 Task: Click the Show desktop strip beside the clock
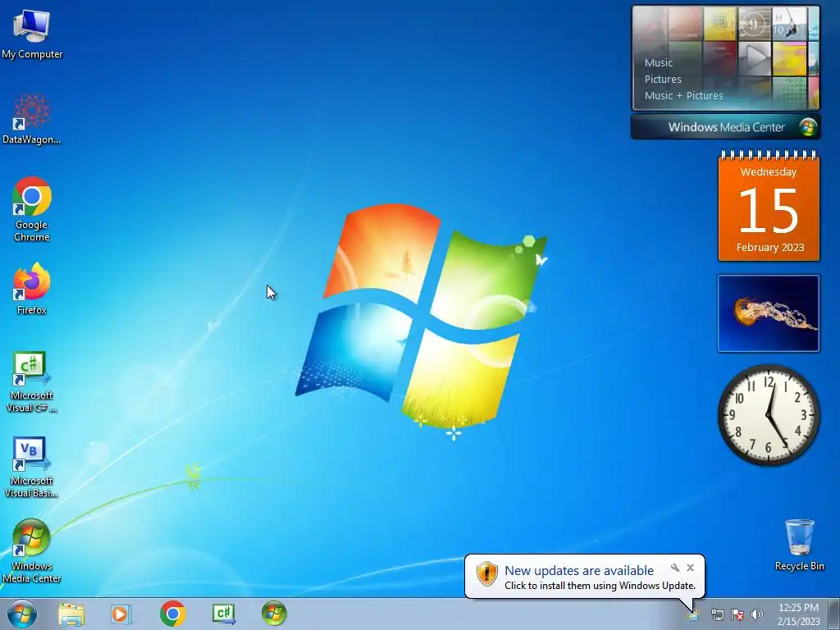coord(834,614)
